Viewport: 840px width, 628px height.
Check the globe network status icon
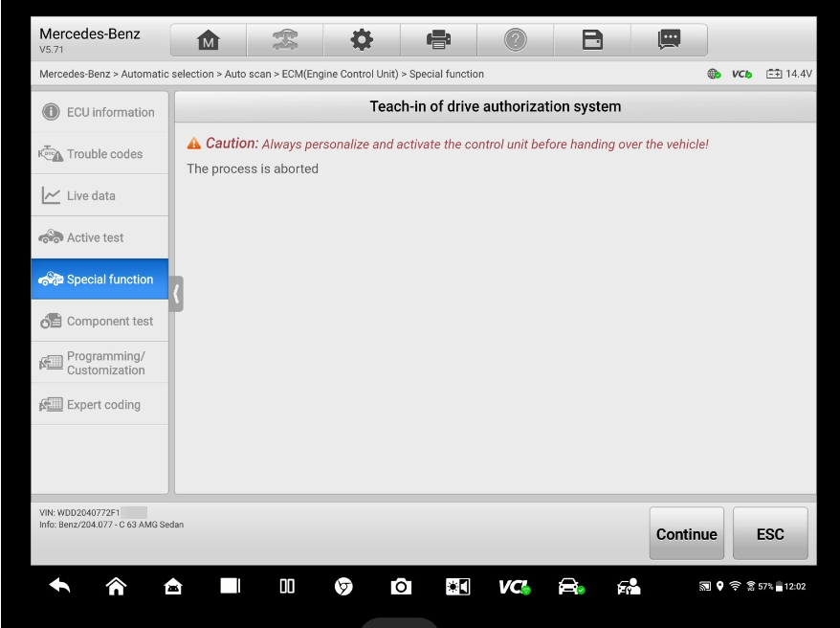(x=714, y=74)
